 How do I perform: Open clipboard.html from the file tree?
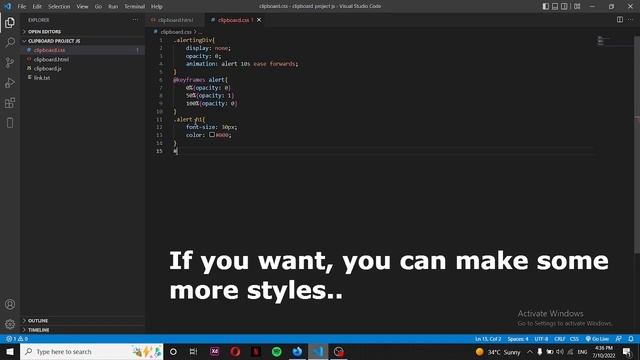pyautogui.click(x=82, y=59)
